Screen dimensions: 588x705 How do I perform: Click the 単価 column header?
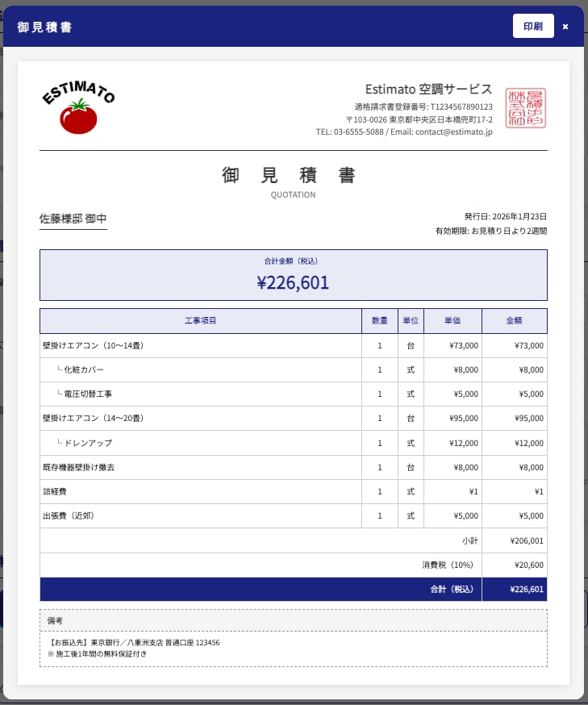pyautogui.click(x=452, y=320)
